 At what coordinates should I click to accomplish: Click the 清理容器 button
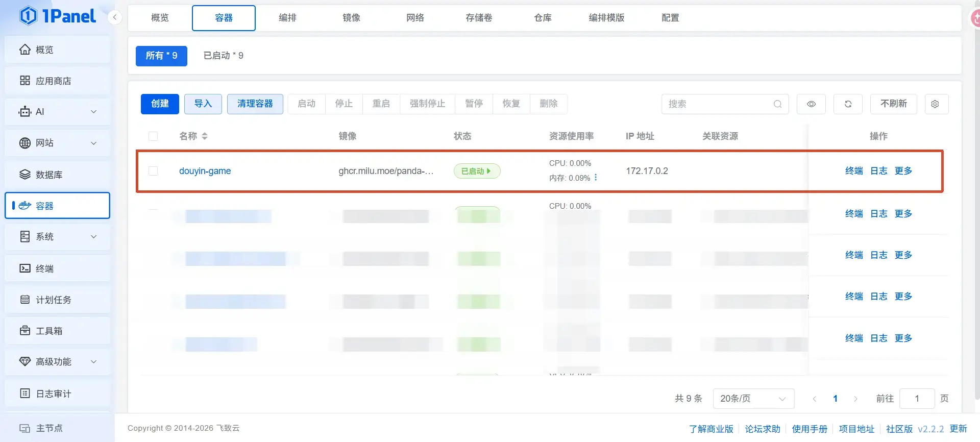tap(255, 104)
